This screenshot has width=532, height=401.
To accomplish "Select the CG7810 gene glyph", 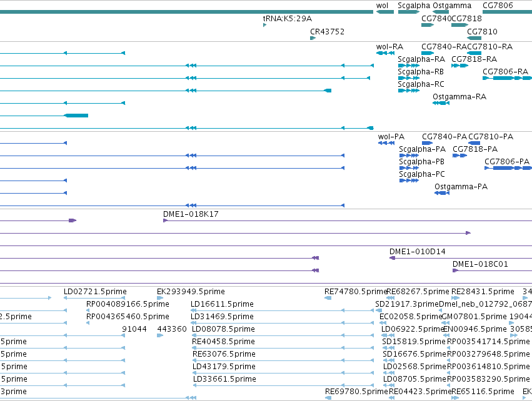I will (474, 38).
